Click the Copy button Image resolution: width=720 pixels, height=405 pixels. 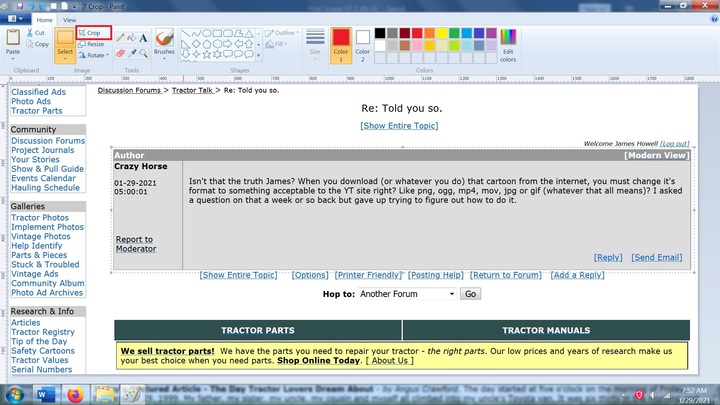[38, 44]
